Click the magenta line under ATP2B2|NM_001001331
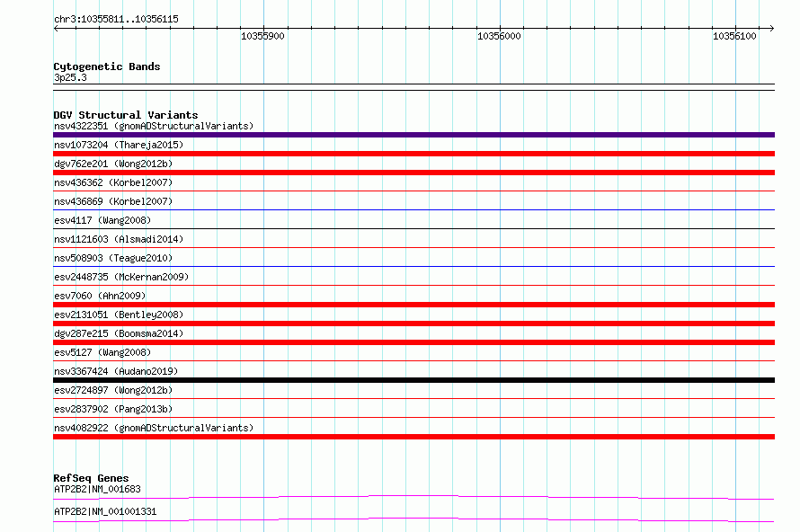 click(x=413, y=519)
